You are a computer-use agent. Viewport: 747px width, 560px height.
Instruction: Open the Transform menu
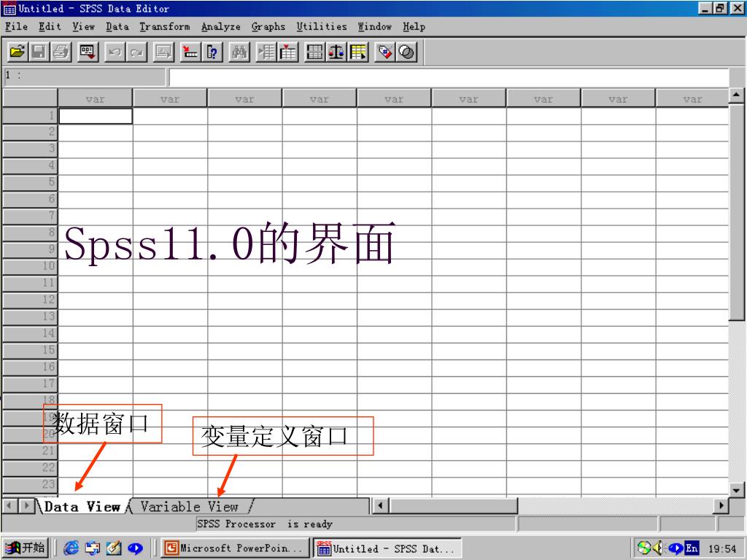(x=165, y=27)
